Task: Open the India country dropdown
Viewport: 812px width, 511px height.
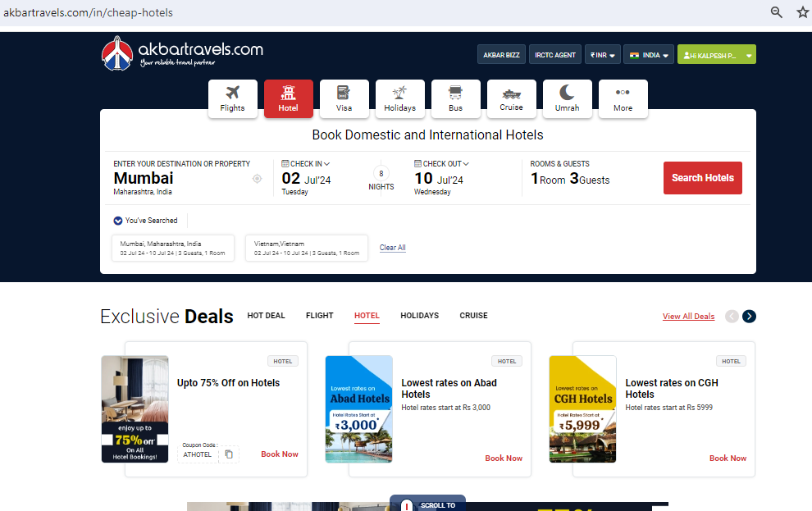Action: pyautogui.click(x=649, y=55)
